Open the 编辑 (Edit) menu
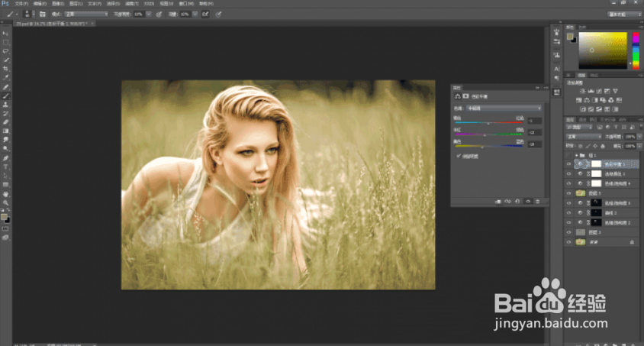This screenshot has width=644, height=346. (40, 3)
